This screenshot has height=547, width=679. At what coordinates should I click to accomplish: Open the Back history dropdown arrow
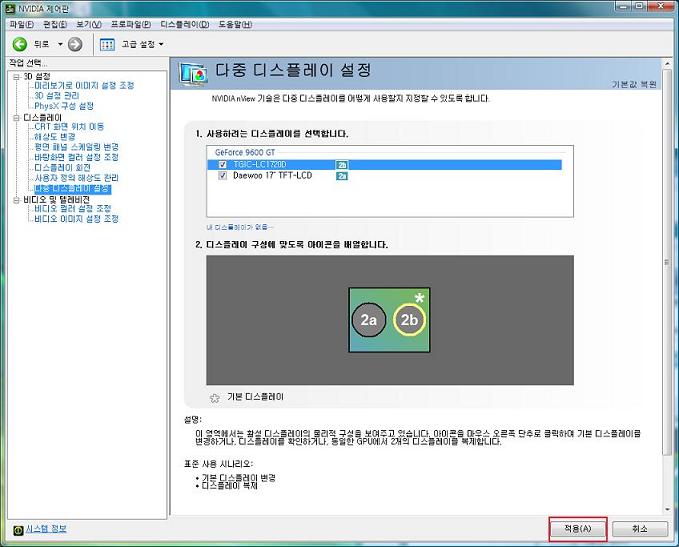point(60,44)
